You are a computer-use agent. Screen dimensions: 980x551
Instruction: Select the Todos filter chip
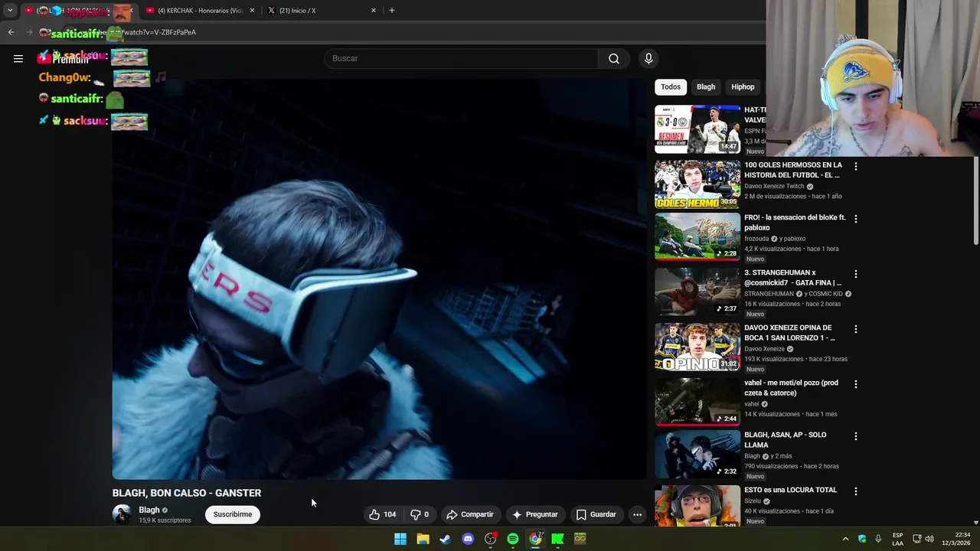(x=671, y=87)
